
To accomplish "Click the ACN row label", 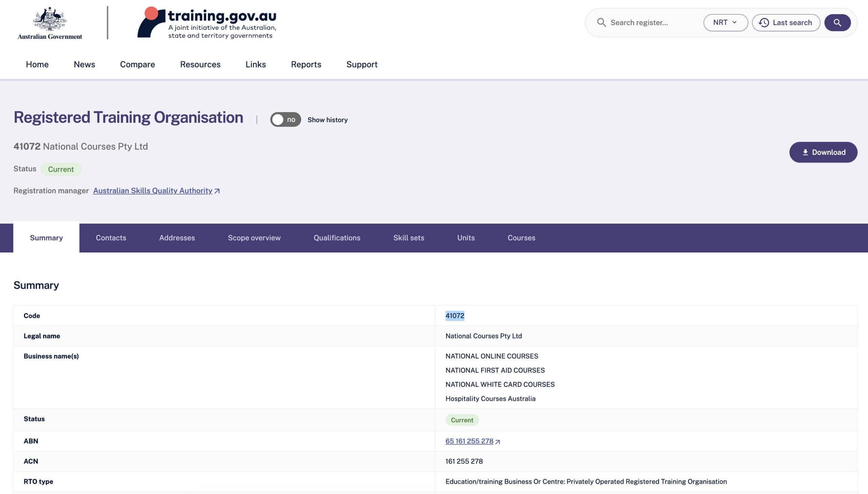I will pyautogui.click(x=31, y=461).
